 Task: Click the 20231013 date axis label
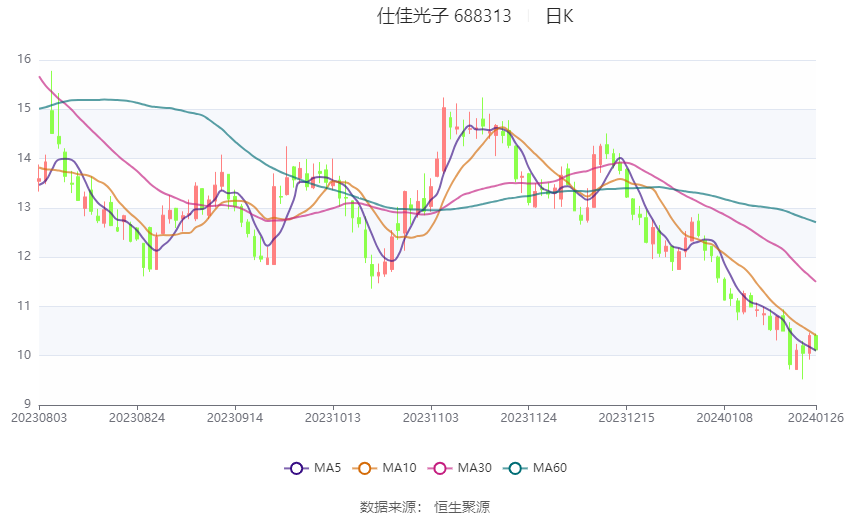pyautogui.click(x=333, y=418)
